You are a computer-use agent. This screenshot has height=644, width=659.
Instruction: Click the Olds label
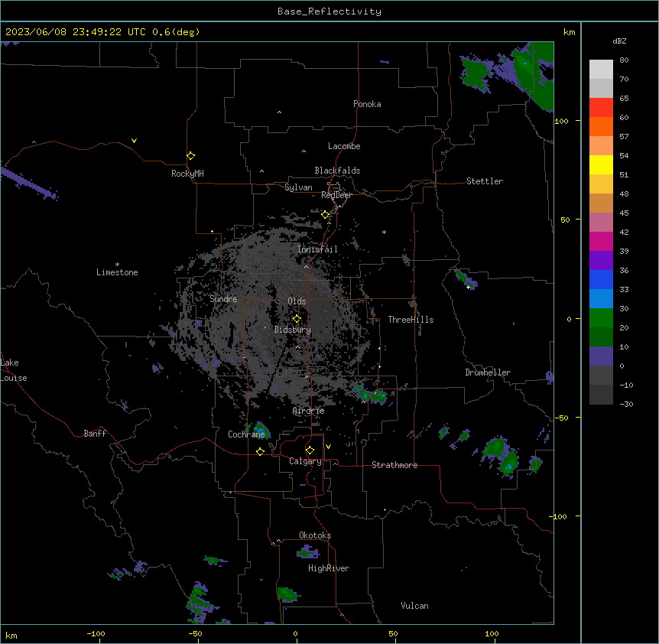(x=297, y=301)
